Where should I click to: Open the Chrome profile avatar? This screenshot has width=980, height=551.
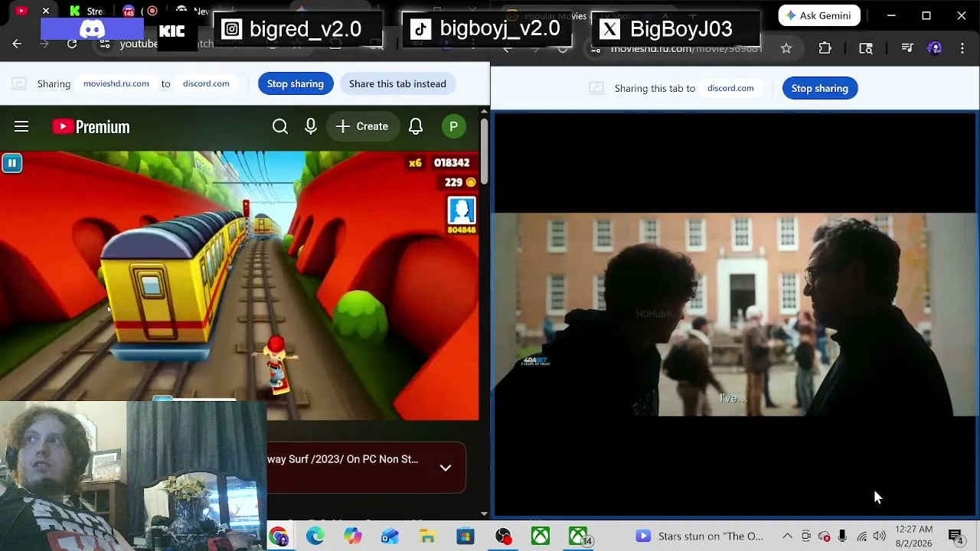[x=935, y=48]
